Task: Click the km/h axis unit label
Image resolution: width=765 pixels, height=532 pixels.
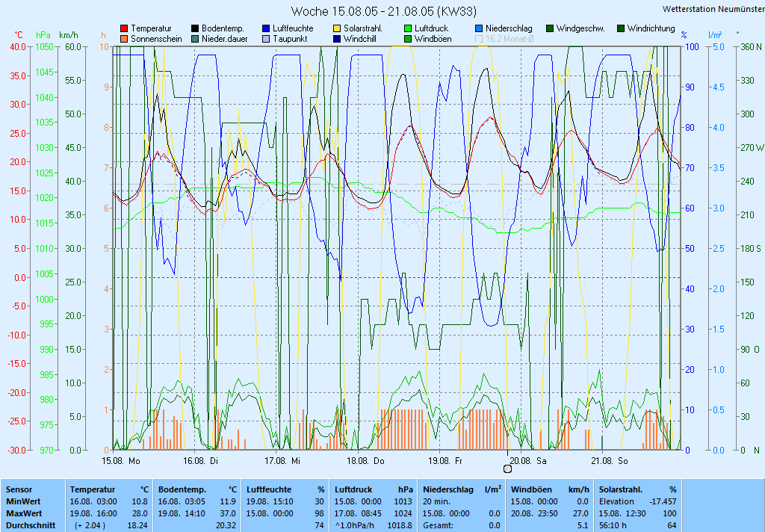Action: tap(68, 35)
